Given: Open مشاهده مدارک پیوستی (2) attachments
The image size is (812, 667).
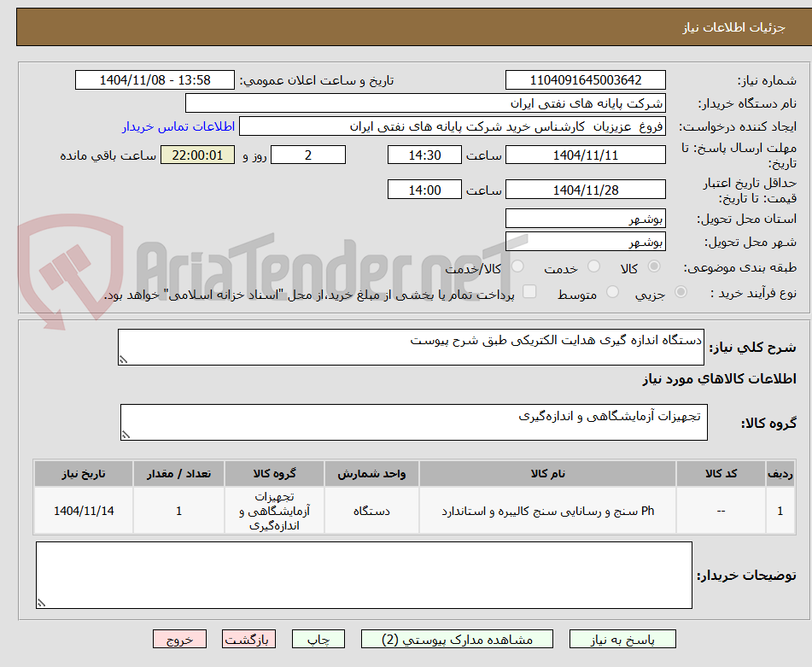Looking at the screenshot, I should 457,639.
